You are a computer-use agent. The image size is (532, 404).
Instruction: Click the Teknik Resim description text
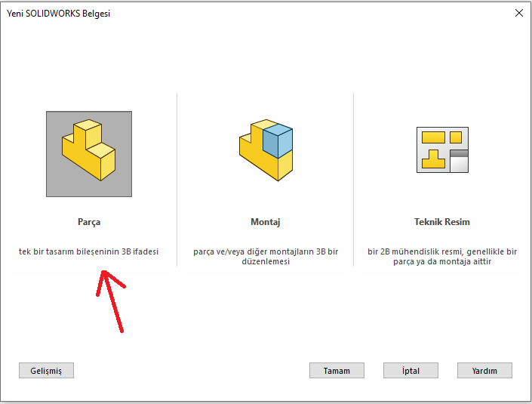pos(442,257)
